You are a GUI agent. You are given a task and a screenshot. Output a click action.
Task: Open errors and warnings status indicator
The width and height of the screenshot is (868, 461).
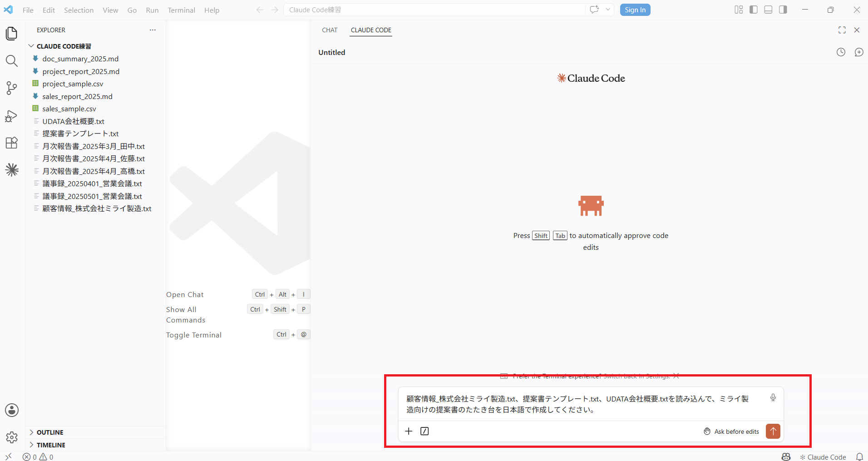click(x=38, y=457)
